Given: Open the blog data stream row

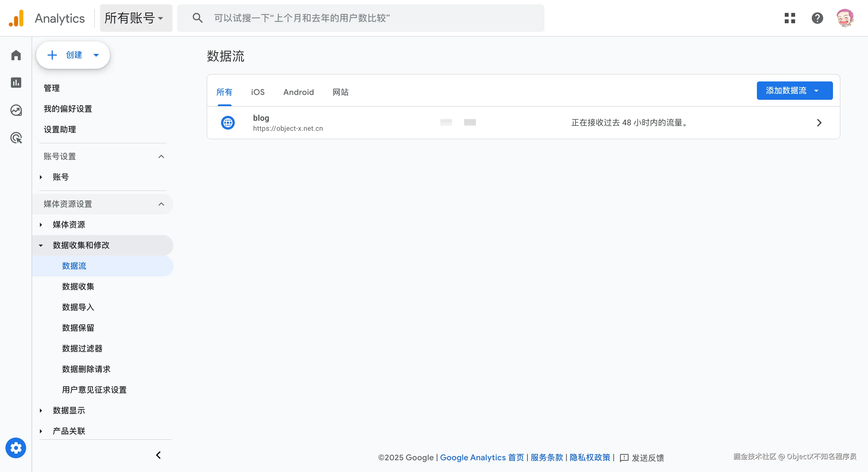Looking at the screenshot, I should pos(523,123).
